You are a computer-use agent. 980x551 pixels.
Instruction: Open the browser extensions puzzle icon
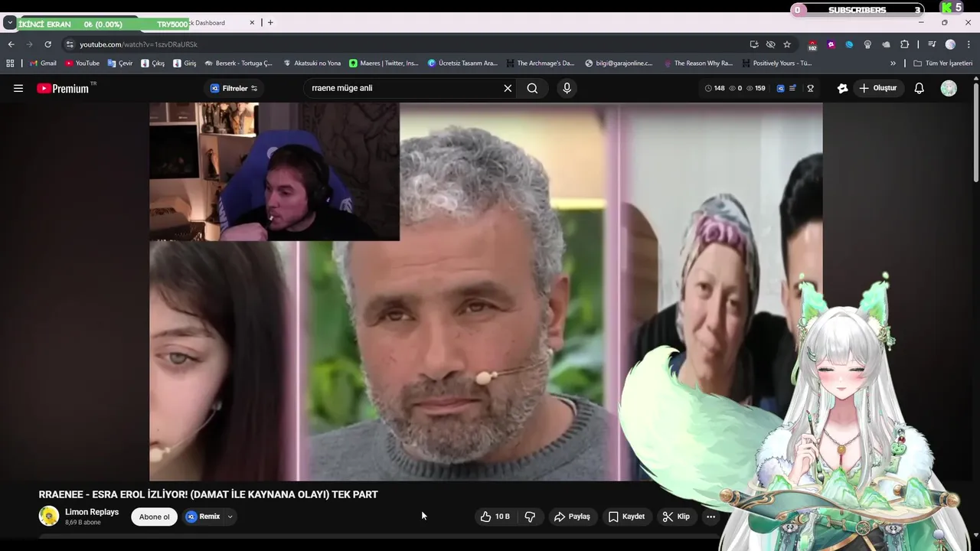[904, 44]
